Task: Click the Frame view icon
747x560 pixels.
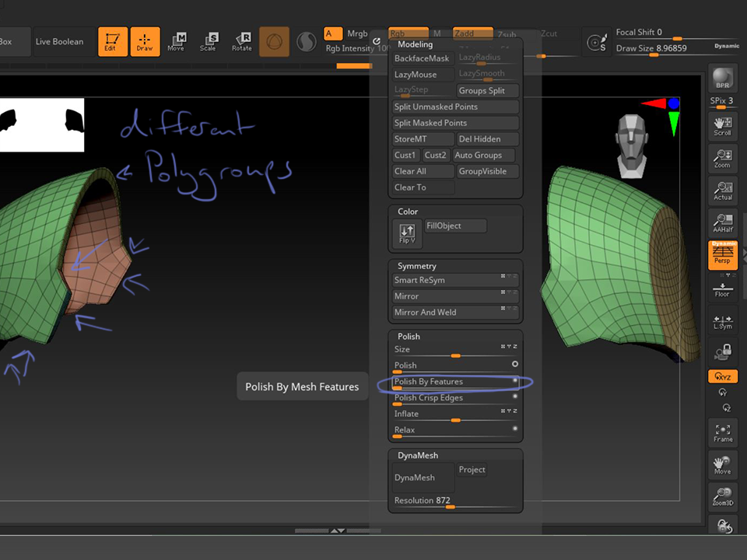Action: pos(723,432)
